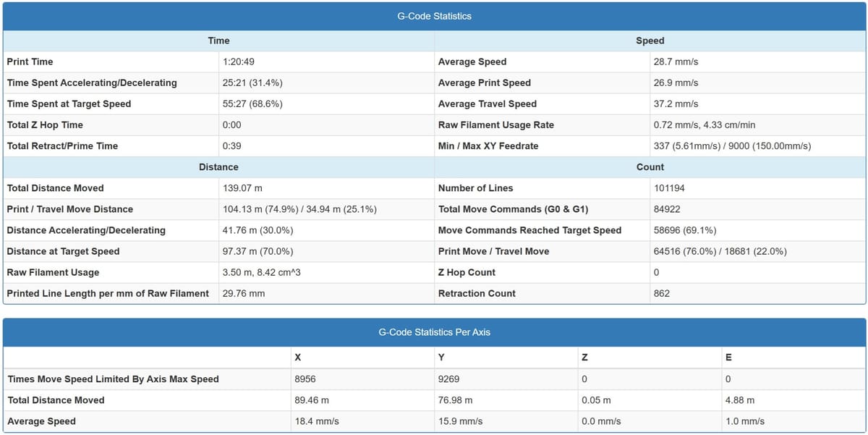Image resolution: width=868 pixels, height=435 pixels.
Task: Click the Retraction Count label
Action: click(x=477, y=293)
